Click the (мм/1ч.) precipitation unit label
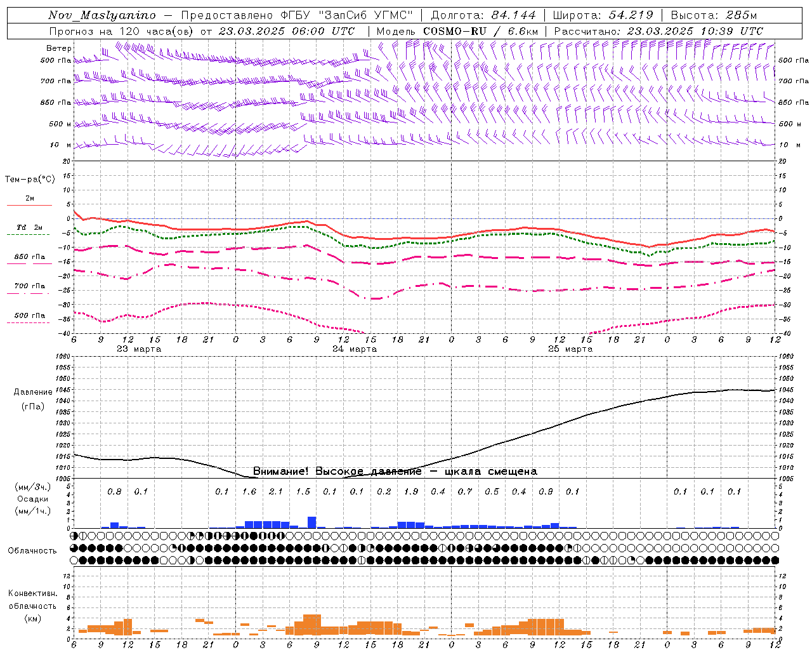Viewport: 812px width, 650px height. click(33, 511)
